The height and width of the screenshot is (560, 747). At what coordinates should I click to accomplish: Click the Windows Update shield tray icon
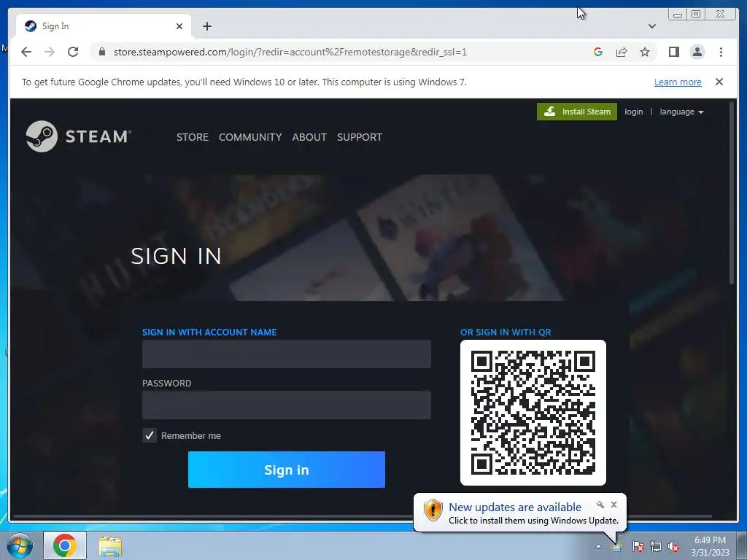[618, 546]
